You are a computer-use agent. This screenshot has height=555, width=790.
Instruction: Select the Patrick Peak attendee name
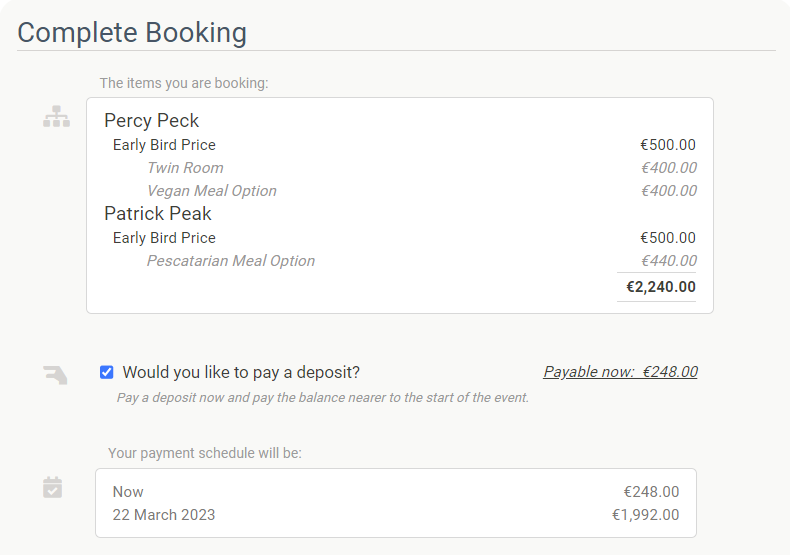[x=158, y=214]
